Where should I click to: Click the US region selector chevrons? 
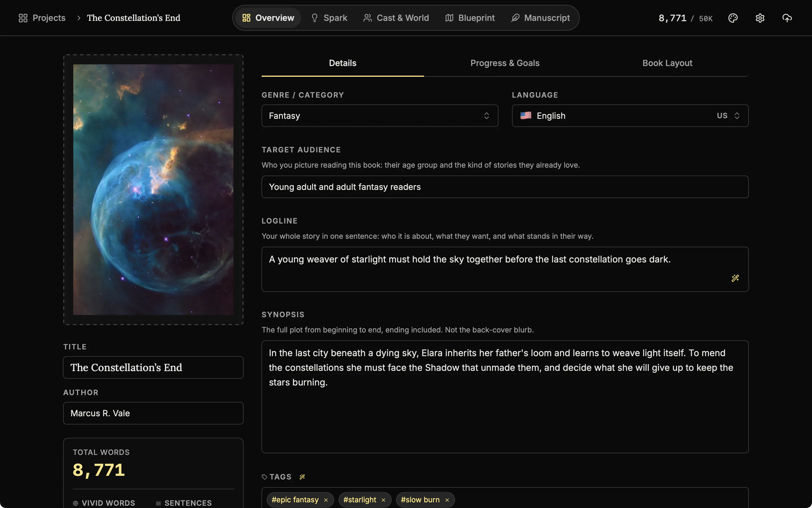[737, 116]
